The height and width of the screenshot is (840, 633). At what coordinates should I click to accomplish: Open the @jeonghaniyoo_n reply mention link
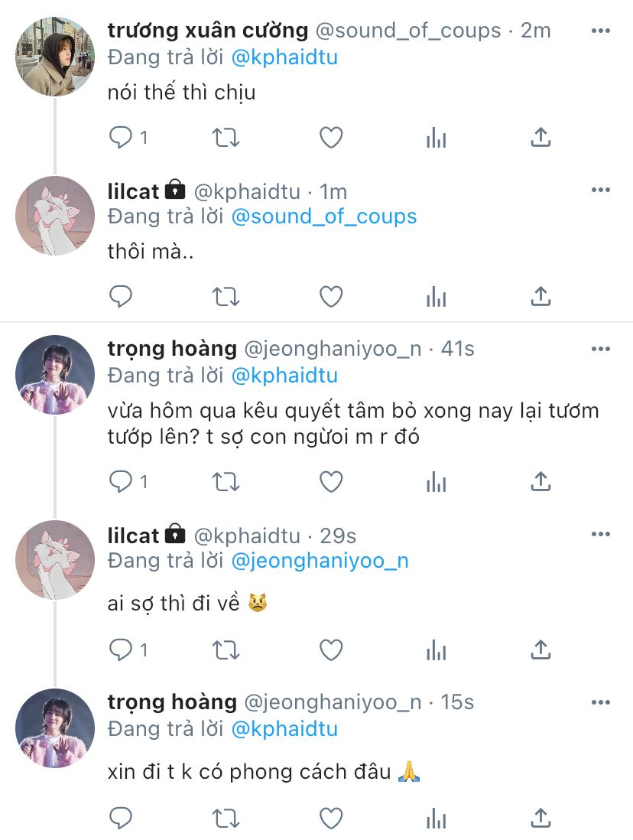click(320, 561)
